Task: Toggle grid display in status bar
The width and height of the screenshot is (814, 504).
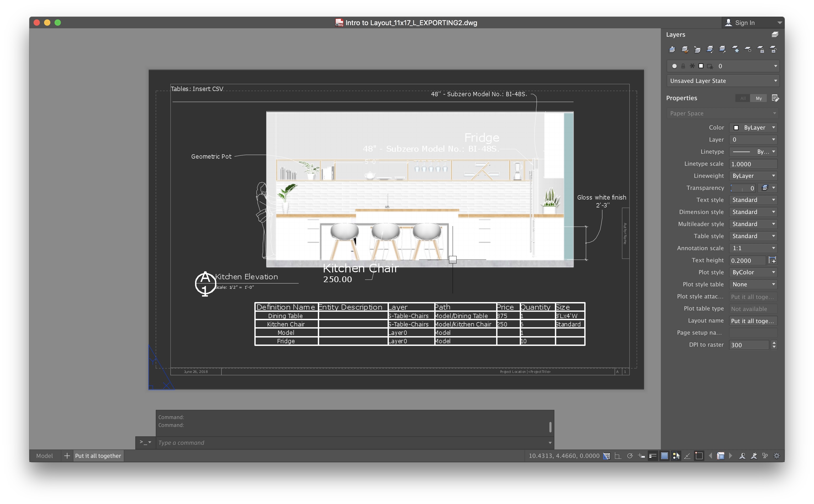Action: tap(607, 456)
